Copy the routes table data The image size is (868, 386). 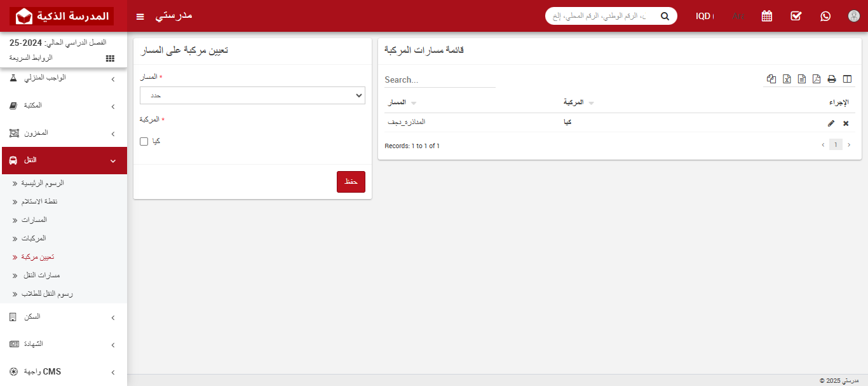pos(771,79)
